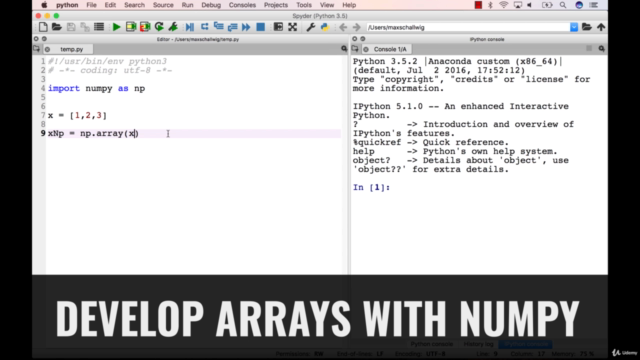The width and height of the screenshot is (640, 360).
Task: Click the code line "x = [1,2,3]"
Action: (x=77, y=116)
